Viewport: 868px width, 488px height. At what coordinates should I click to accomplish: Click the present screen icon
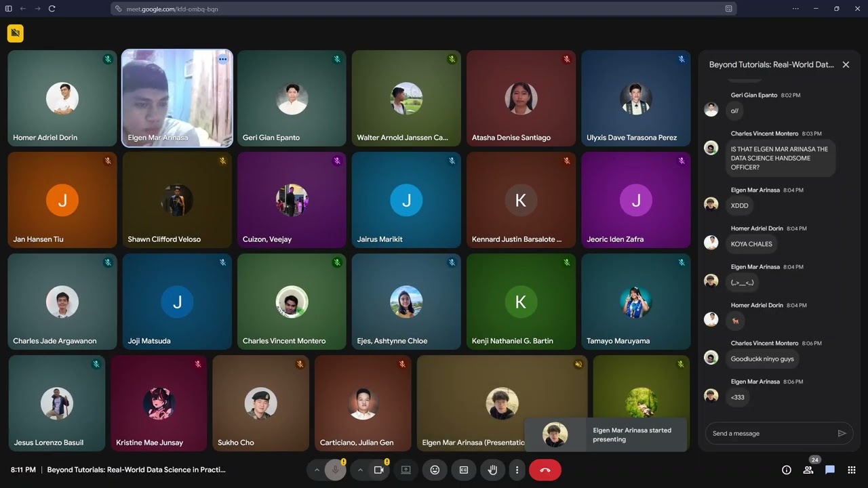pyautogui.click(x=406, y=470)
